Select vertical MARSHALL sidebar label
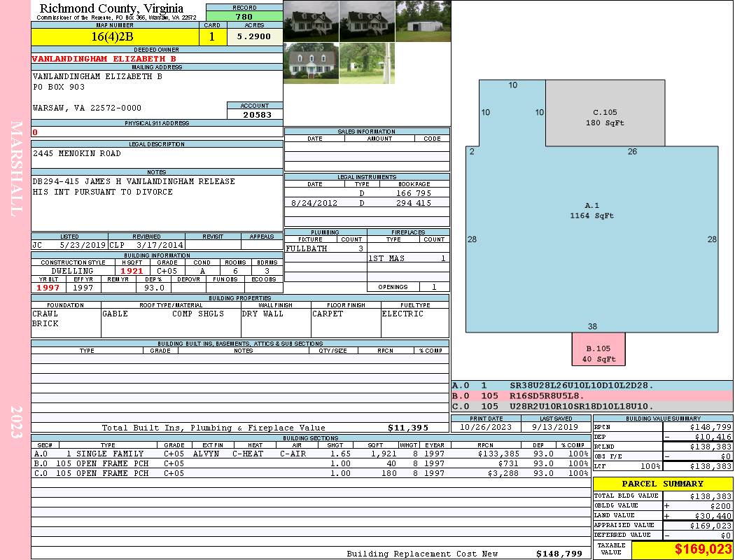The width and height of the screenshot is (735, 560). pos(16,169)
